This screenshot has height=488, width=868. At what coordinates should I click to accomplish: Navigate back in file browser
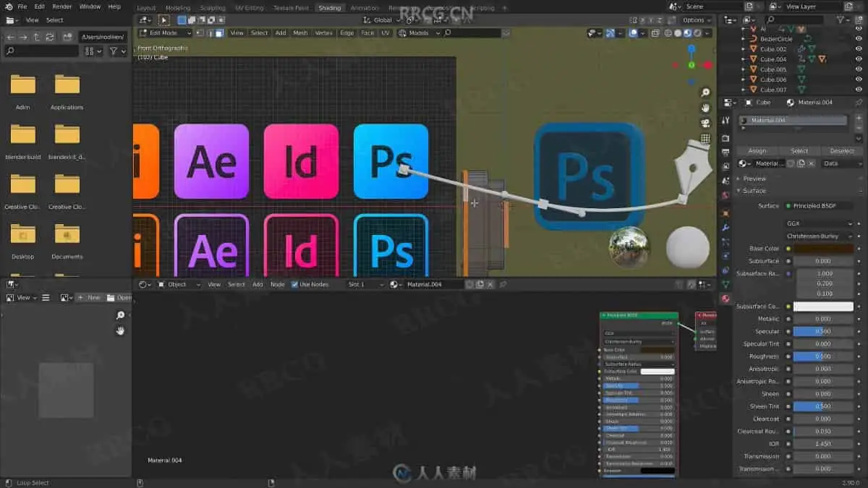[x=10, y=37]
